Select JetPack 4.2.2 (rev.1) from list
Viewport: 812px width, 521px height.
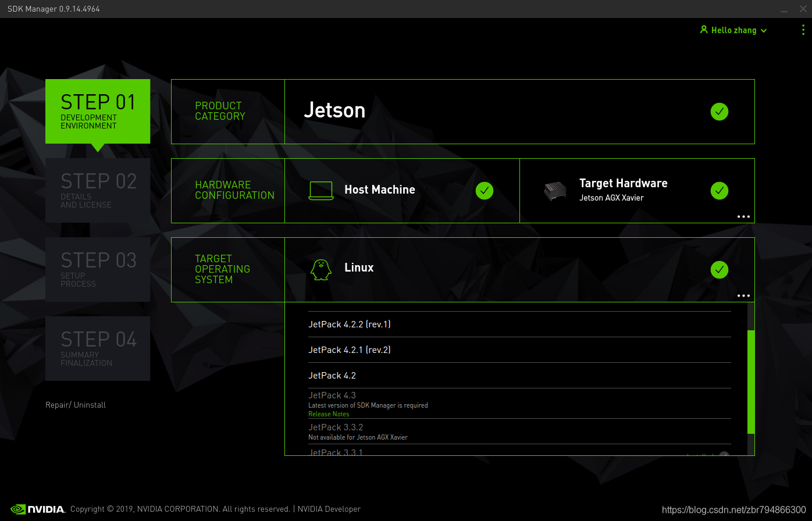pyautogui.click(x=519, y=324)
